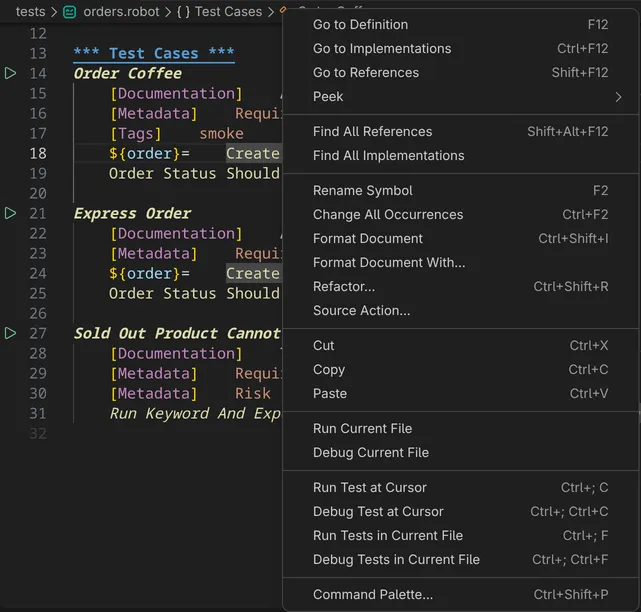The image size is (641, 612).
Task: Choose Change All Occurrences
Action: point(460,215)
